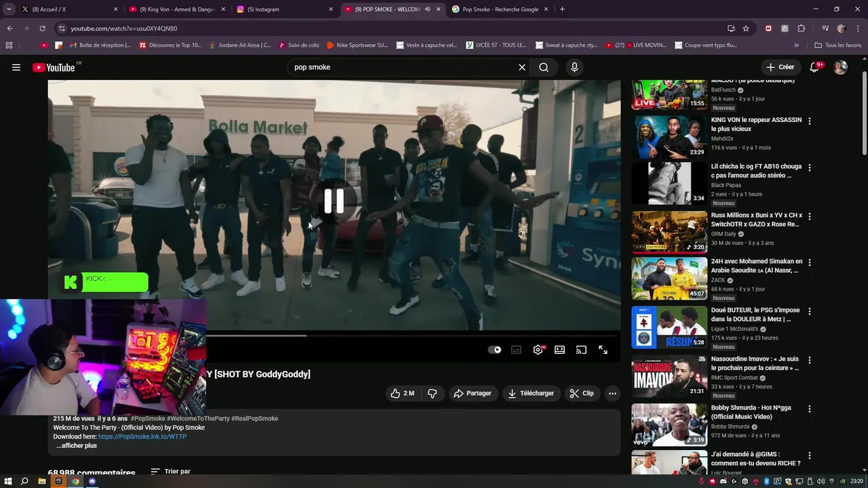Switch to theater mode

click(x=559, y=350)
